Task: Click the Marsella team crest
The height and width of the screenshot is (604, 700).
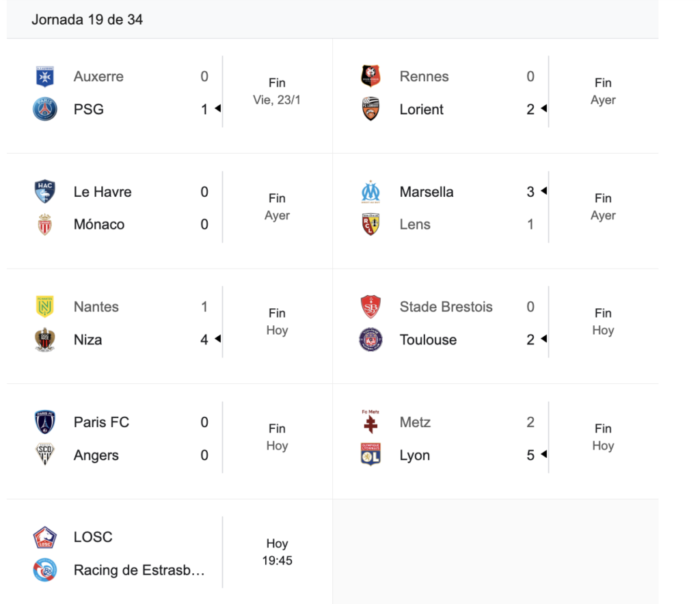Action: (x=371, y=192)
